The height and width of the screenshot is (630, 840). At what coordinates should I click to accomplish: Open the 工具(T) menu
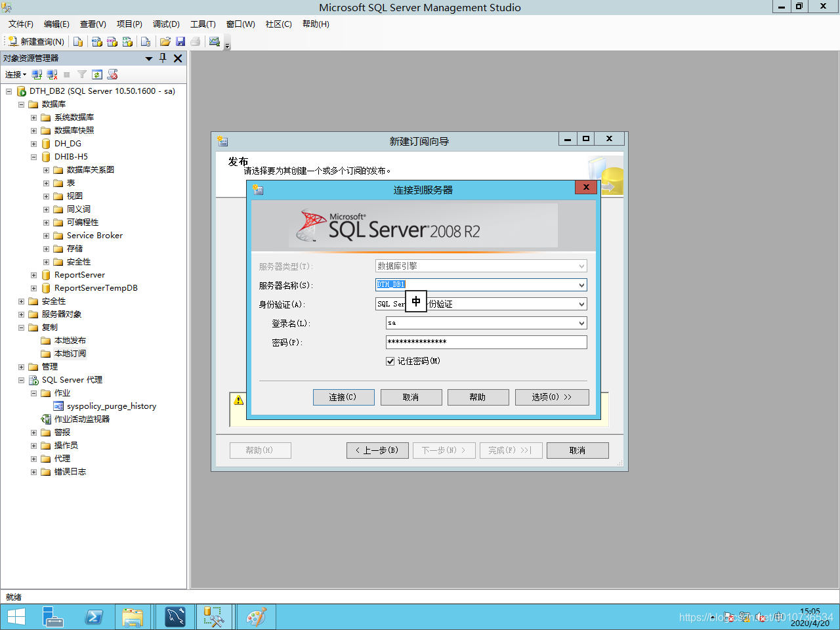pyautogui.click(x=203, y=24)
